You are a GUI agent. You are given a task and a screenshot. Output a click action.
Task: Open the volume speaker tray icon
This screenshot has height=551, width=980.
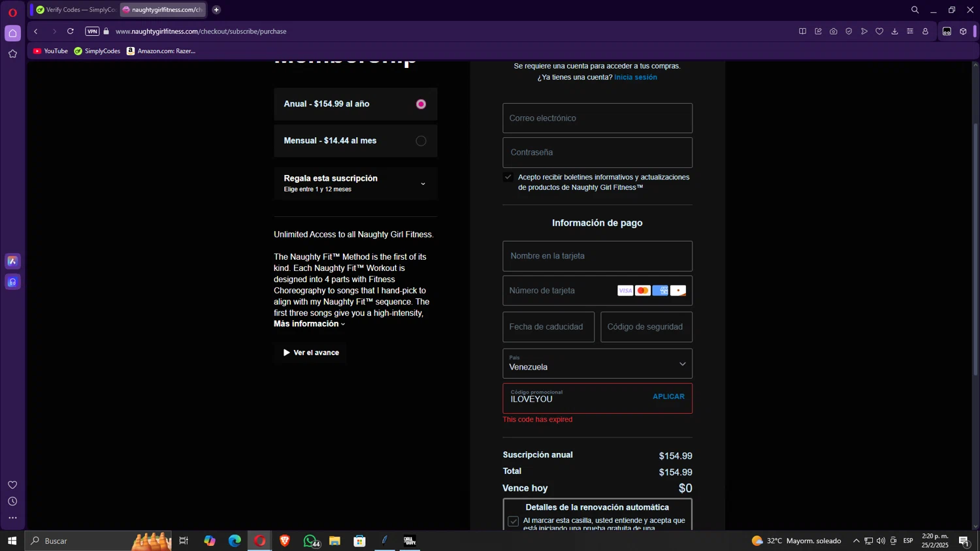881,541
